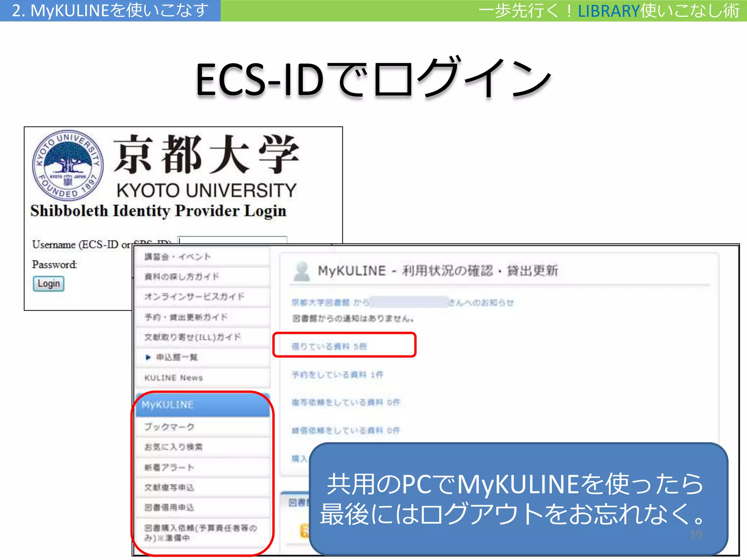Viewport: 747px width, 560px height.
Task: Open KULINE News sidebar item
Action: (203, 378)
